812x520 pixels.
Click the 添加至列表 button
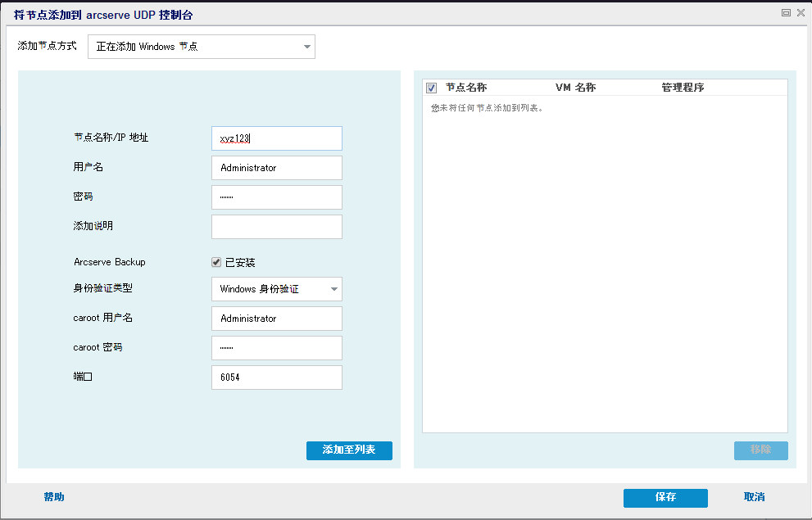point(349,450)
